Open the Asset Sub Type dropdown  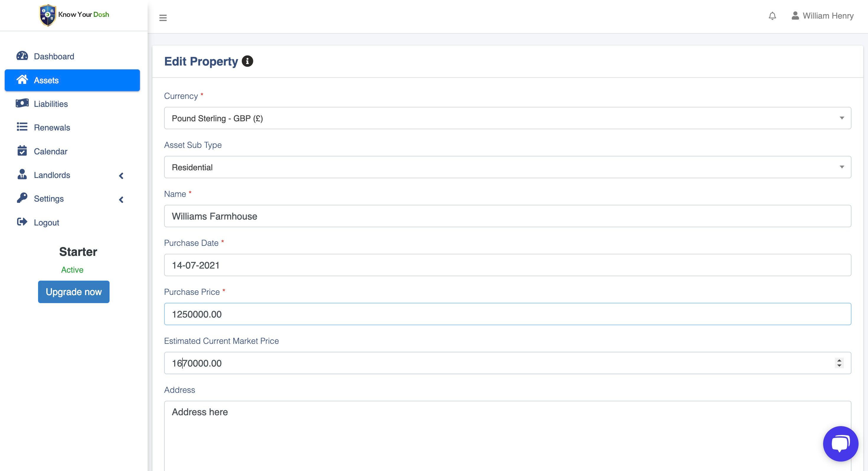(507, 167)
